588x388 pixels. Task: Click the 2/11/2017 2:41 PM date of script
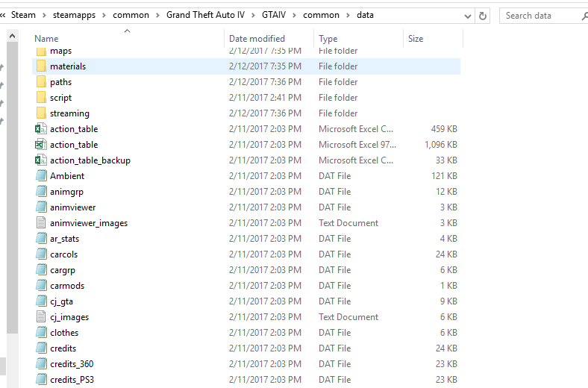[265, 98]
